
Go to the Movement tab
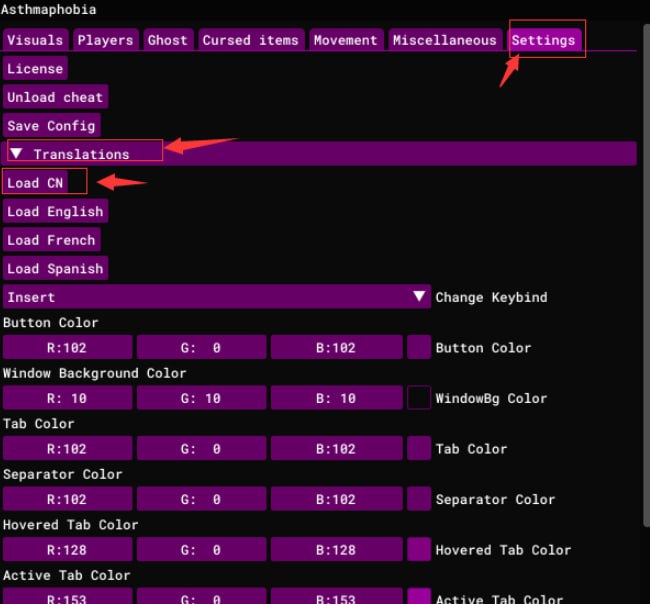tap(345, 40)
